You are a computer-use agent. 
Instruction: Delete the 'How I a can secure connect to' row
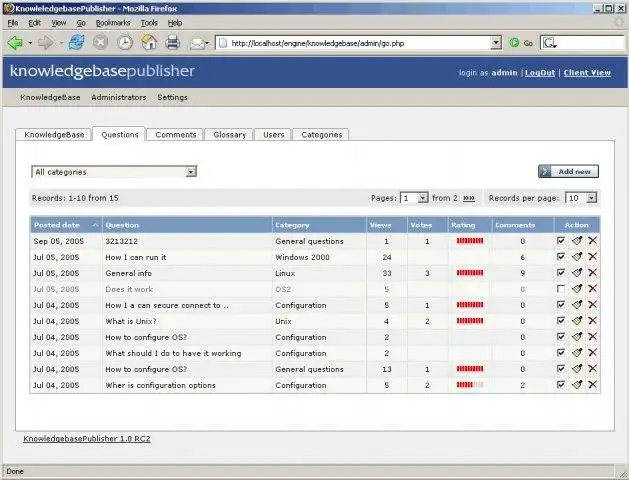pos(592,305)
